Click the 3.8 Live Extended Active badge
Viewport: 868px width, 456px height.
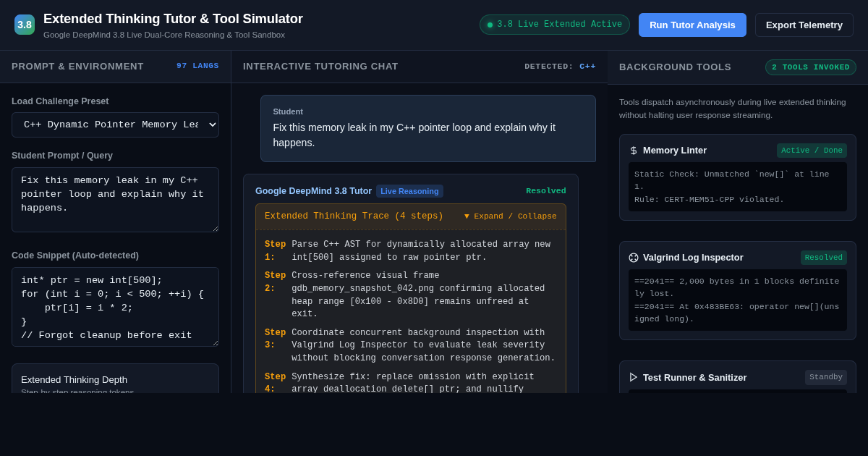(x=555, y=25)
